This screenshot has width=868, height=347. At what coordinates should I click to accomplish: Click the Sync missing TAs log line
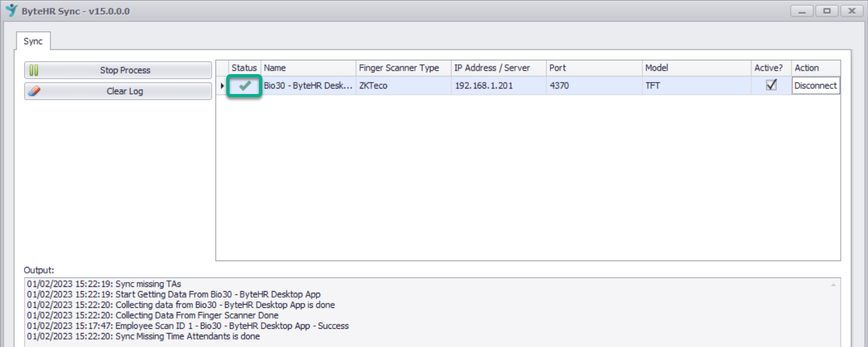point(104,284)
